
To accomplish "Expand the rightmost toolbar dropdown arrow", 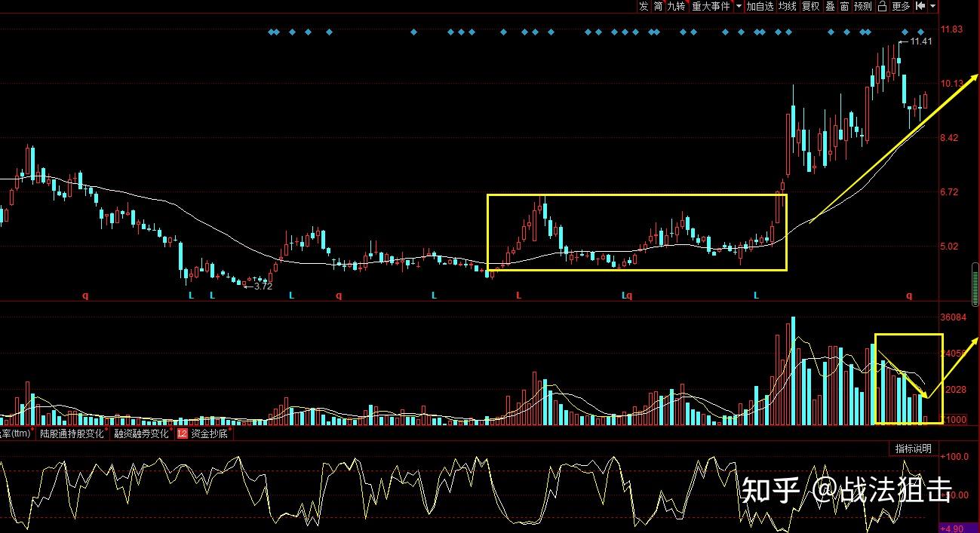I will [x=933, y=6].
